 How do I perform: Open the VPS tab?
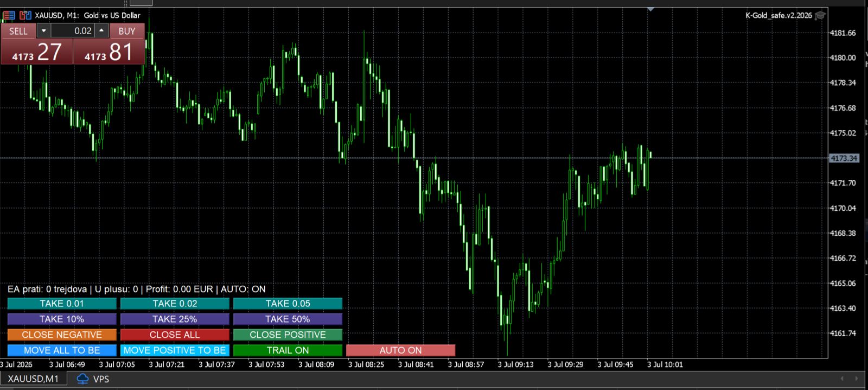point(93,379)
